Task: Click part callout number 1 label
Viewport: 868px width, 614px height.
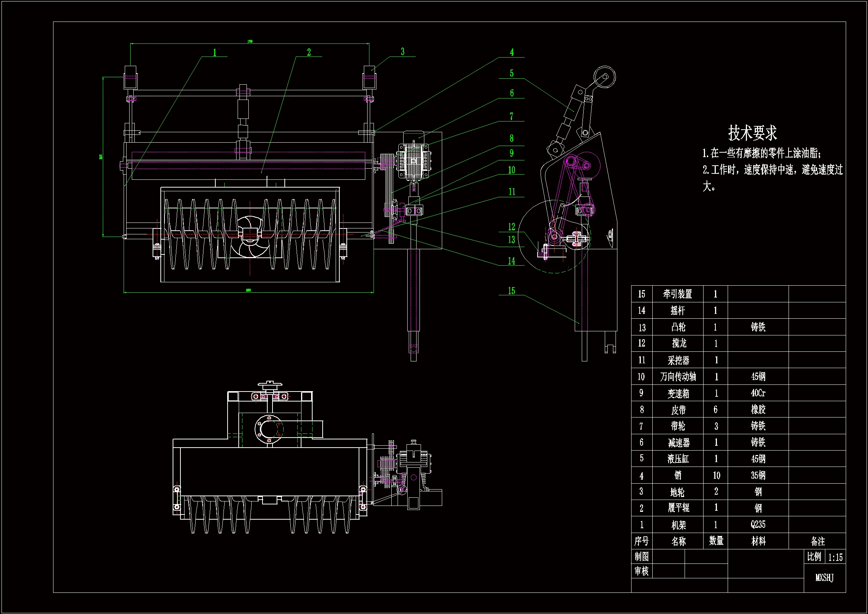Action: (215, 53)
